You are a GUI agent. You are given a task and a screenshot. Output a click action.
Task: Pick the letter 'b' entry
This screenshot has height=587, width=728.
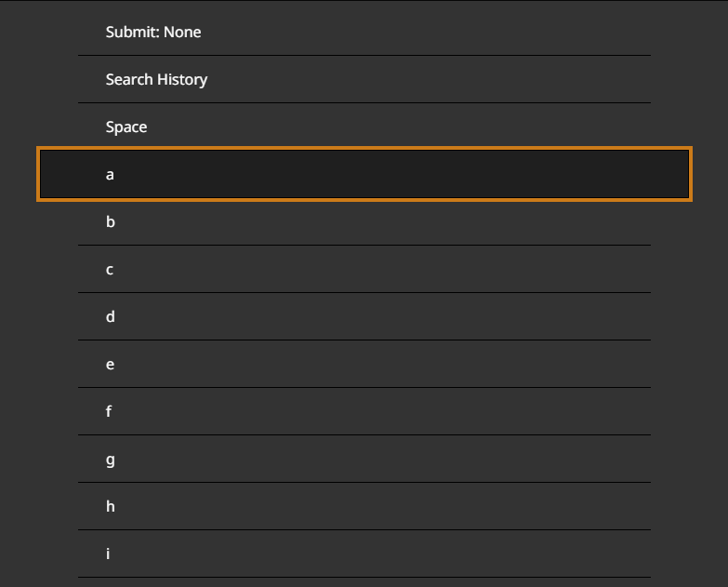coord(363,222)
